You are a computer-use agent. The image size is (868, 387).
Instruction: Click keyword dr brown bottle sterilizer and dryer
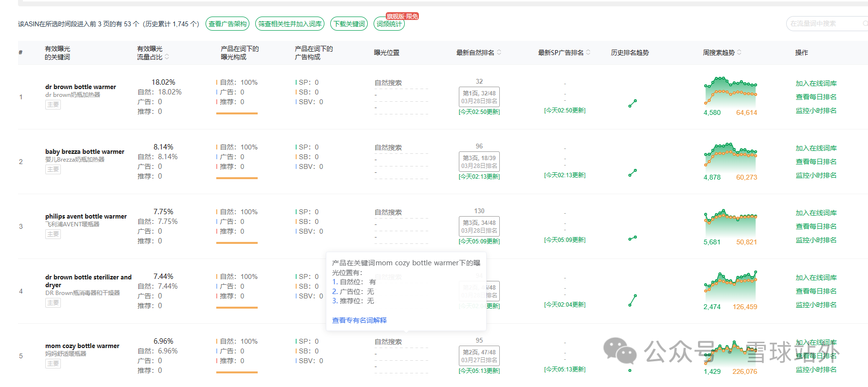point(88,281)
